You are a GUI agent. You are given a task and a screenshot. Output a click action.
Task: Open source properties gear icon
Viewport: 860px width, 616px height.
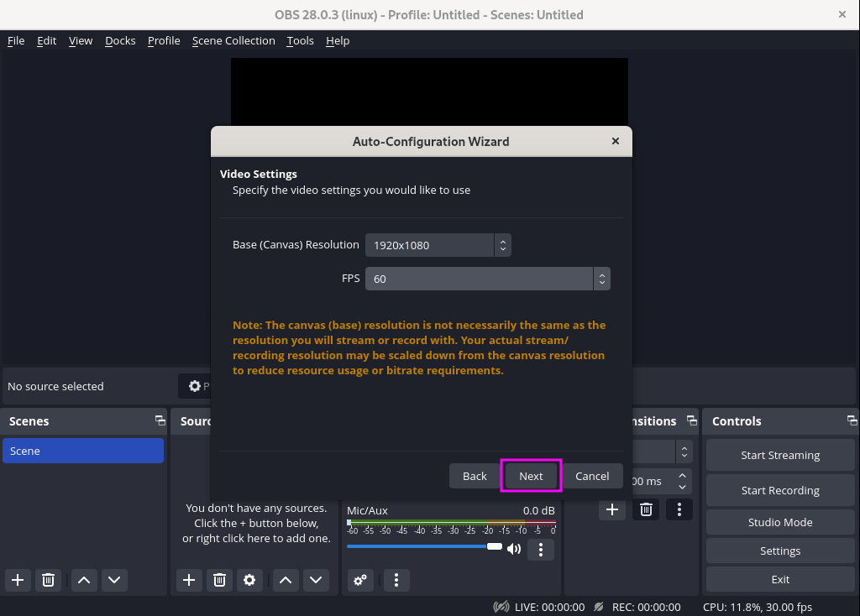[x=249, y=579]
